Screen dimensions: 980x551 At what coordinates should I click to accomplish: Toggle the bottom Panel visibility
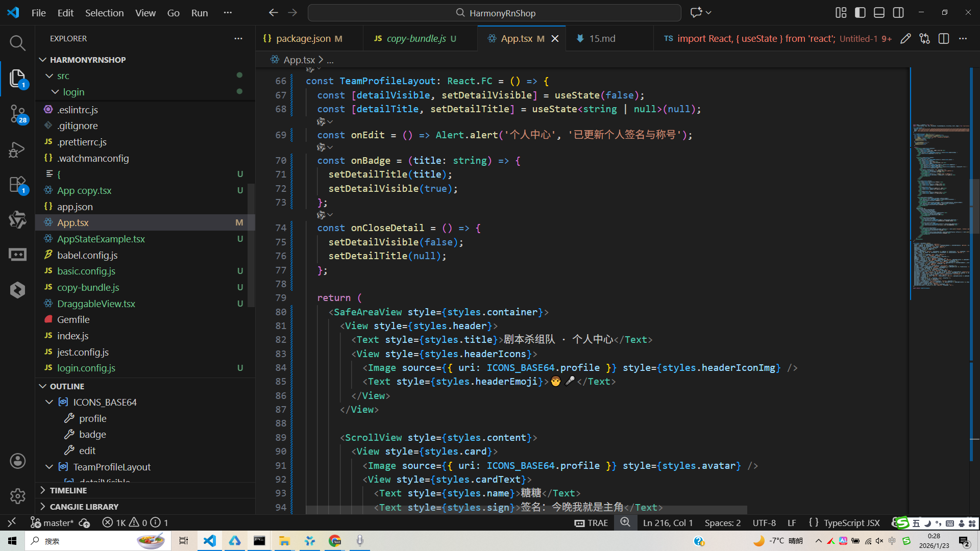tap(879, 13)
